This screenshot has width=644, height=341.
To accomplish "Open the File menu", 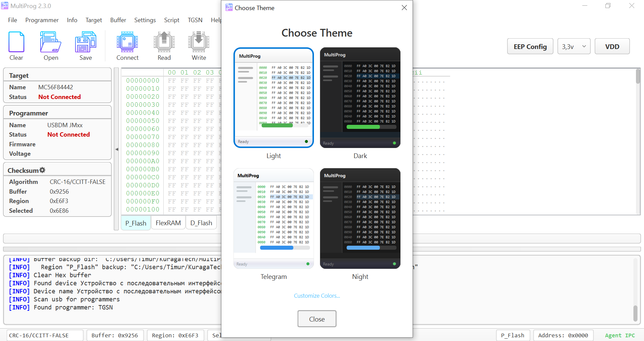I will pos(12,20).
